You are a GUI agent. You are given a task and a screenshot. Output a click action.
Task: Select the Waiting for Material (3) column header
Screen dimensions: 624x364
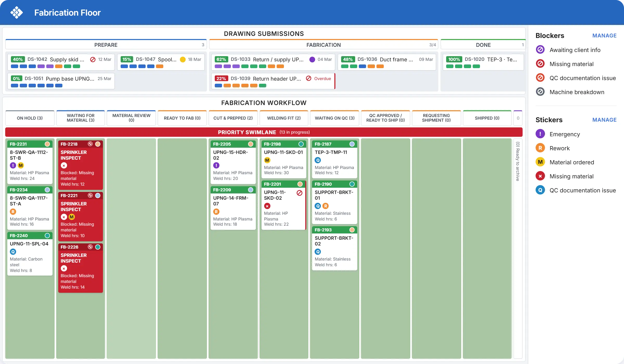(81, 118)
